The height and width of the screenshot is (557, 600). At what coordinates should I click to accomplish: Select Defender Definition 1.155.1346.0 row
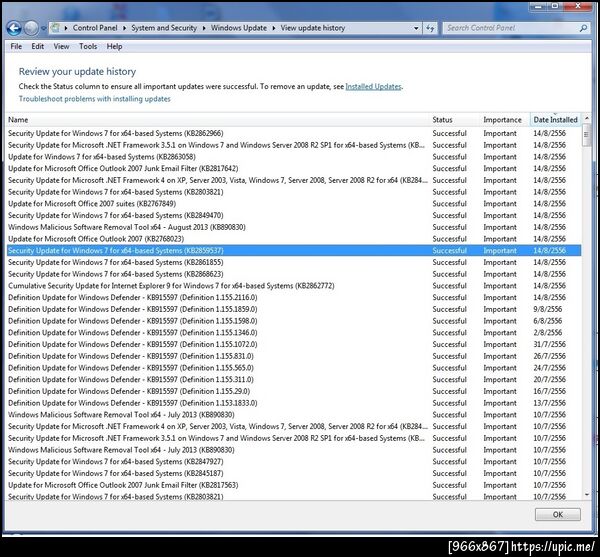[294, 332]
